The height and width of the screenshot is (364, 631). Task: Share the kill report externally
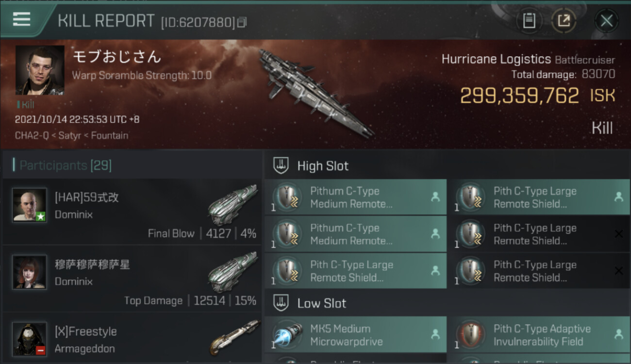[x=564, y=21]
